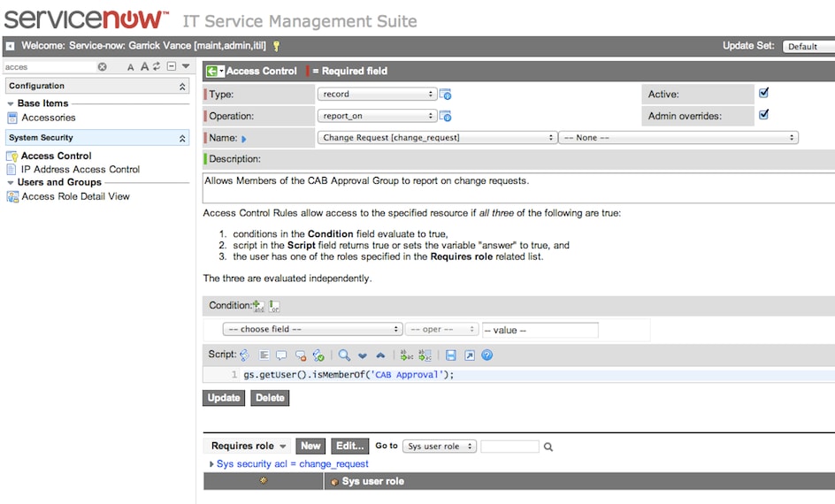
Task: Uncheck the Admin overrides checkbox
Action: (x=763, y=115)
